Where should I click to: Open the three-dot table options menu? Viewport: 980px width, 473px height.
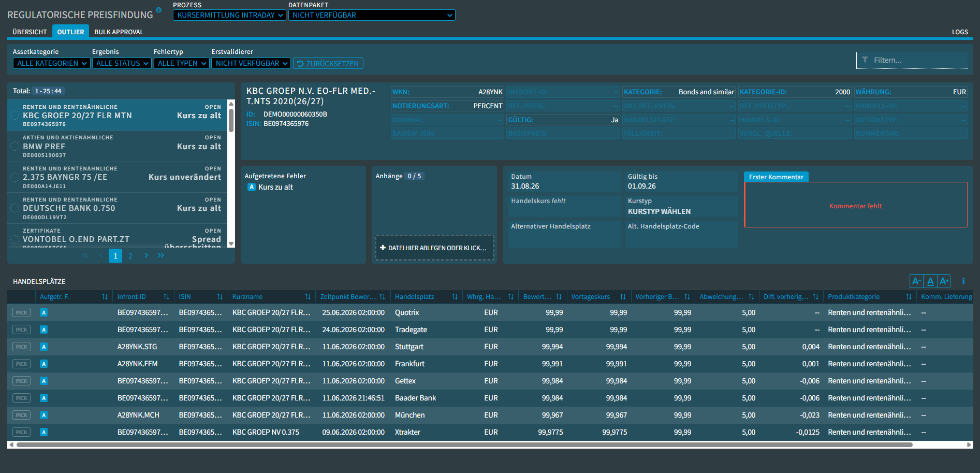coord(963,281)
